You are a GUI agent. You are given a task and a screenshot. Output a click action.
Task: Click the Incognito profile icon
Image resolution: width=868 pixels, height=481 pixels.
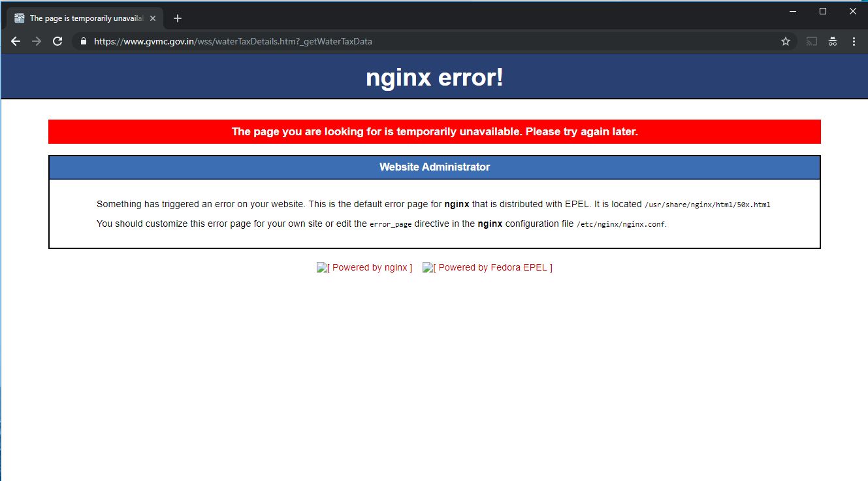(x=833, y=41)
